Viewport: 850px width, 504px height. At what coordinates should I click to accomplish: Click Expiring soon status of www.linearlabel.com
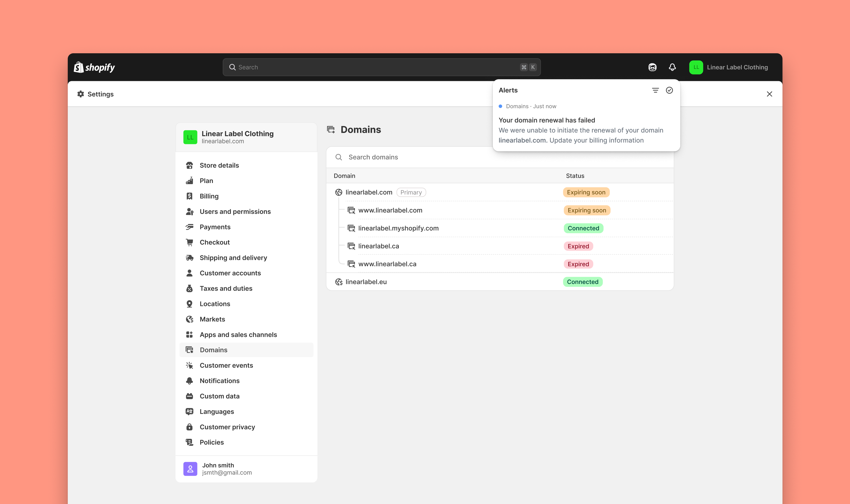587,210
